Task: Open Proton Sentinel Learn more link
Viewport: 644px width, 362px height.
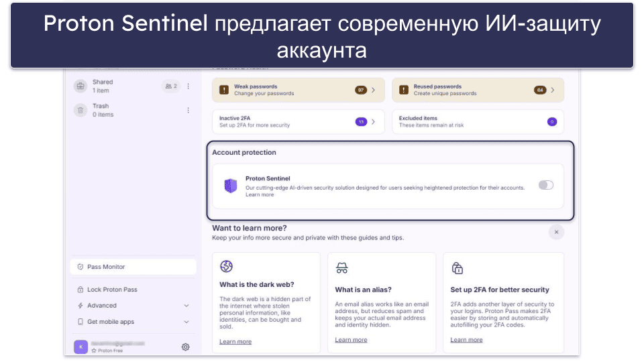Action: (x=260, y=194)
